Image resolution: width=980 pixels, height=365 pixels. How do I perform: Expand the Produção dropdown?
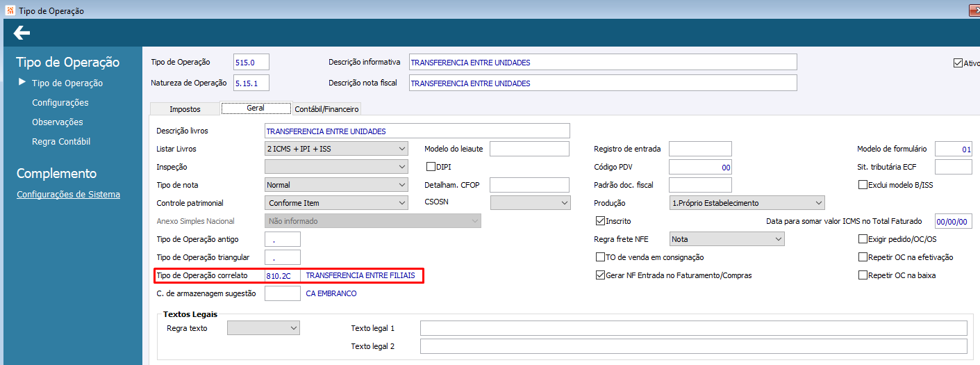pyautogui.click(x=747, y=203)
